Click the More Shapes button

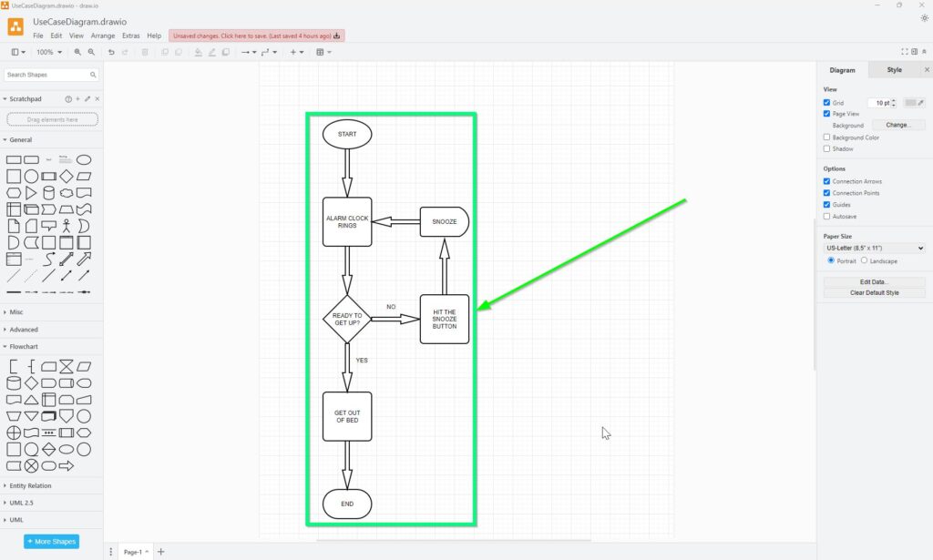[52, 542]
